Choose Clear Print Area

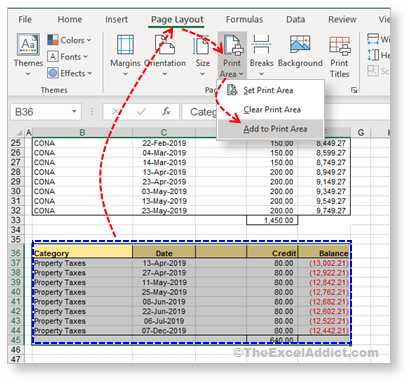tap(270, 110)
